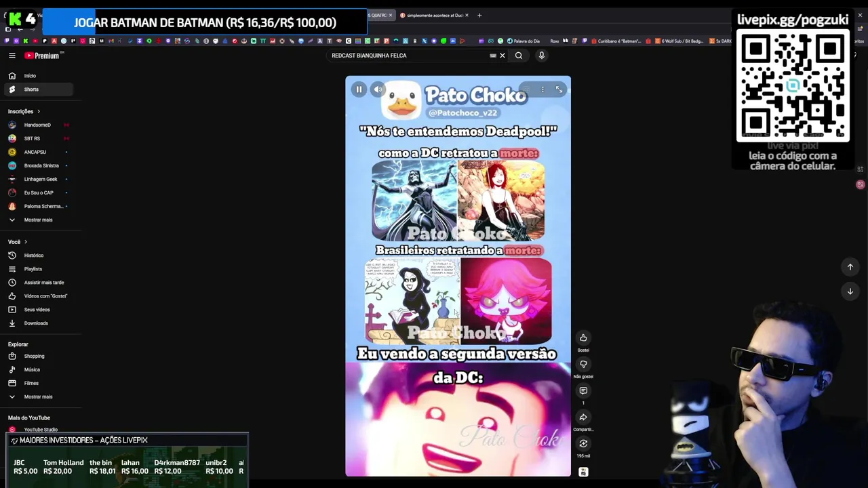Open a new browser tab with plus
The width and height of the screenshot is (868, 488).
point(479,15)
